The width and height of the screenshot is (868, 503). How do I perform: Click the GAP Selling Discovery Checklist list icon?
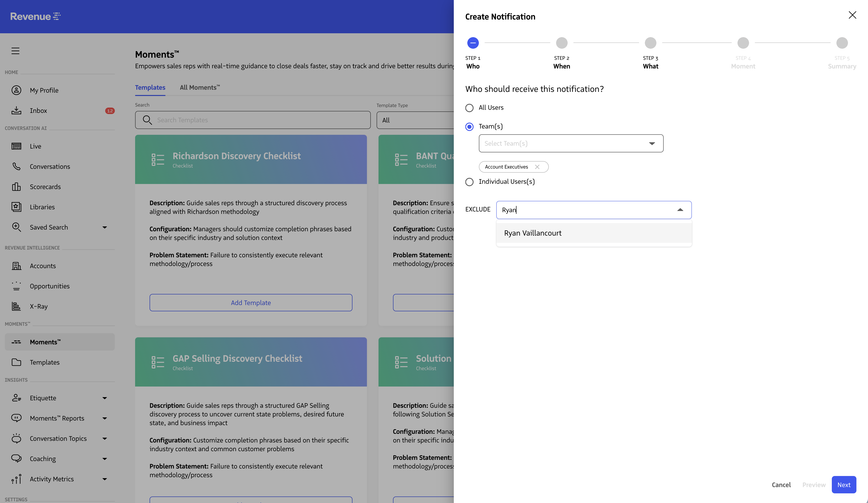tap(158, 362)
